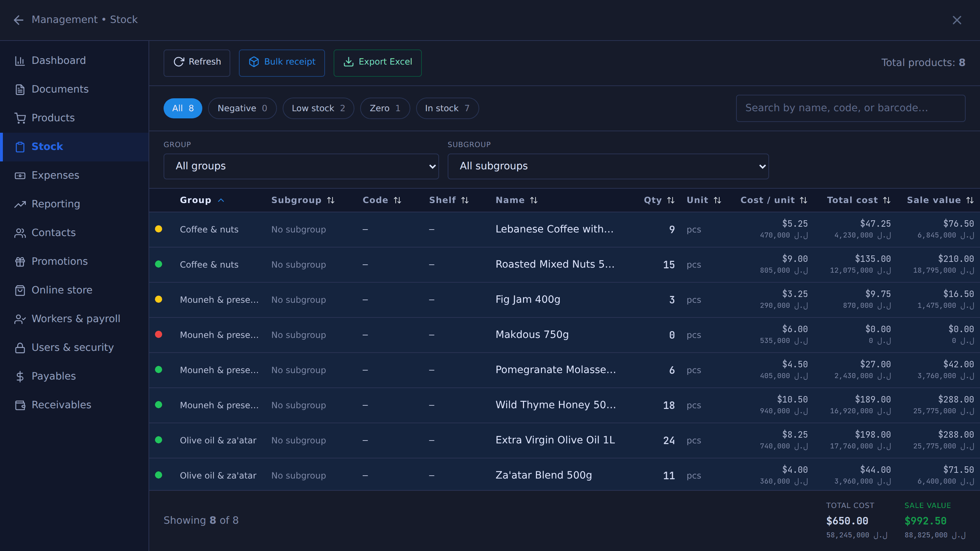Open Online store from the sidebar

point(74,290)
